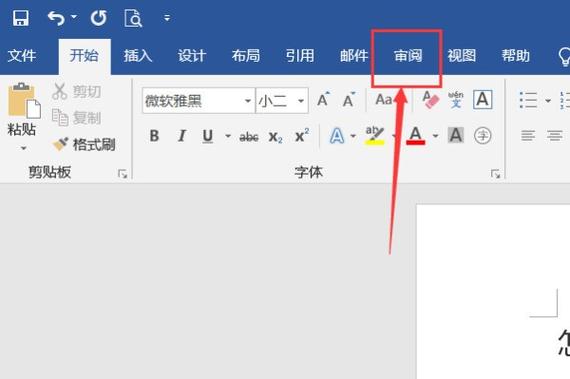
Task: Toggle Character Shading icon
Action: click(x=456, y=136)
